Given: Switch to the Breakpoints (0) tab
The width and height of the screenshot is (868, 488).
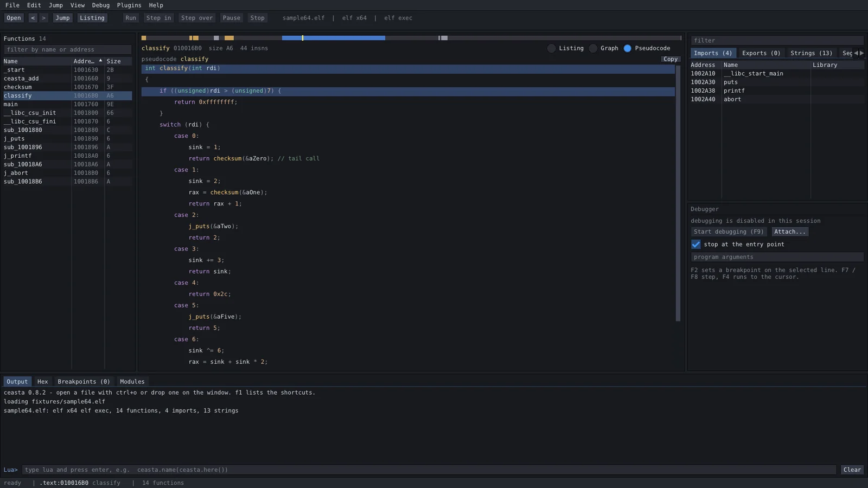Looking at the screenshot, I should pos(84,382).
